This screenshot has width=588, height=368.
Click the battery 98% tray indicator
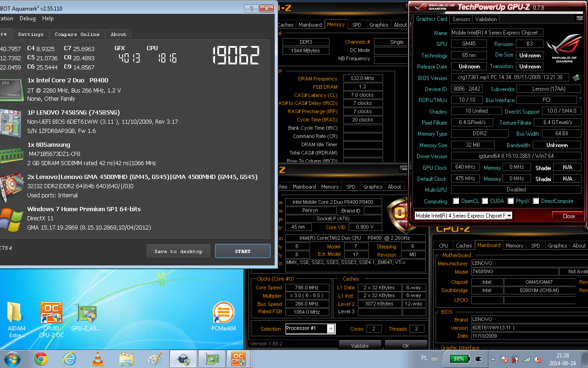[459, 358]
